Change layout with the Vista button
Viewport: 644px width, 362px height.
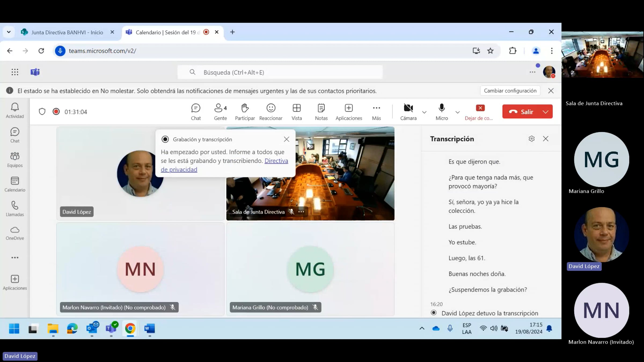click(297, 112)
